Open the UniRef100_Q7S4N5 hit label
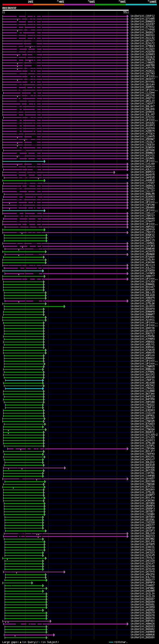This screenshot has width=159, height=644. pyautogui.click(x=143, y=19)
